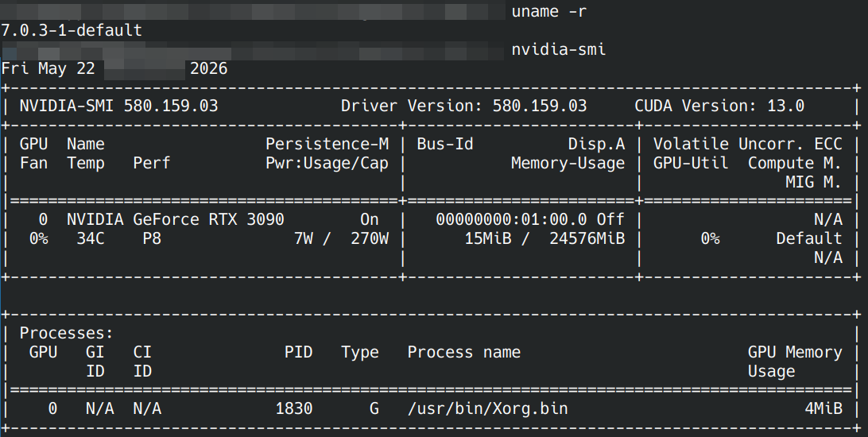The width and height of the screenshot is (868, 437).
Task: Click the NVIDIA GeForce RTX 3090 name
Action: tap(176, 219)
